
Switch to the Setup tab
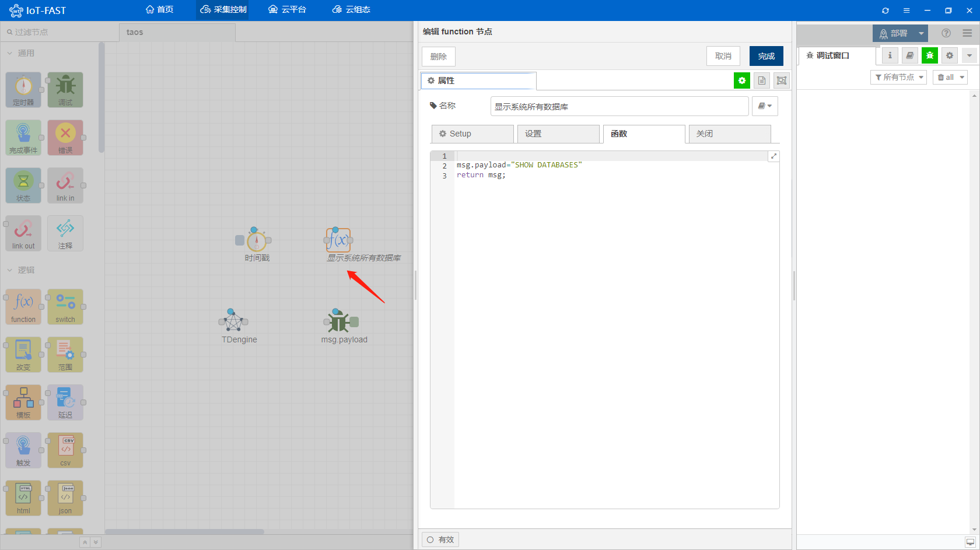[x=473, y=134]
